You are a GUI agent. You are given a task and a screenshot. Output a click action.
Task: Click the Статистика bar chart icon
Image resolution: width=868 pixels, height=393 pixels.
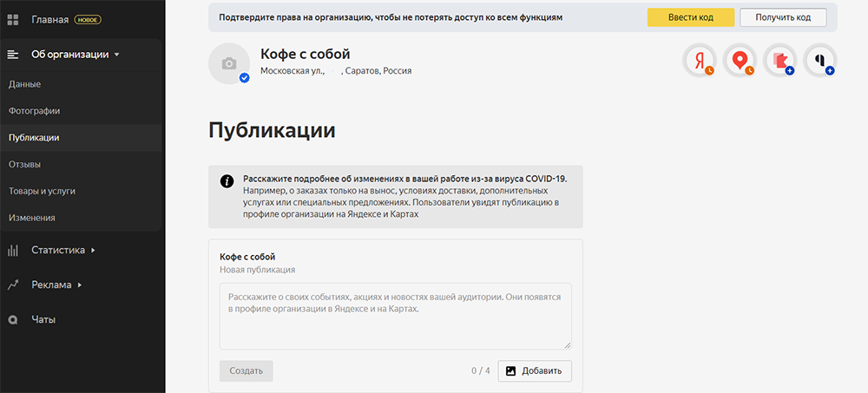13,250
